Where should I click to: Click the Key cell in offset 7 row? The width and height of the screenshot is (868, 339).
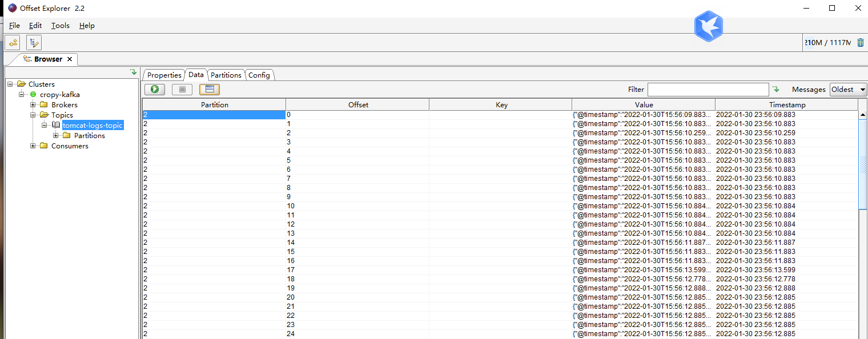coord(501,179)
